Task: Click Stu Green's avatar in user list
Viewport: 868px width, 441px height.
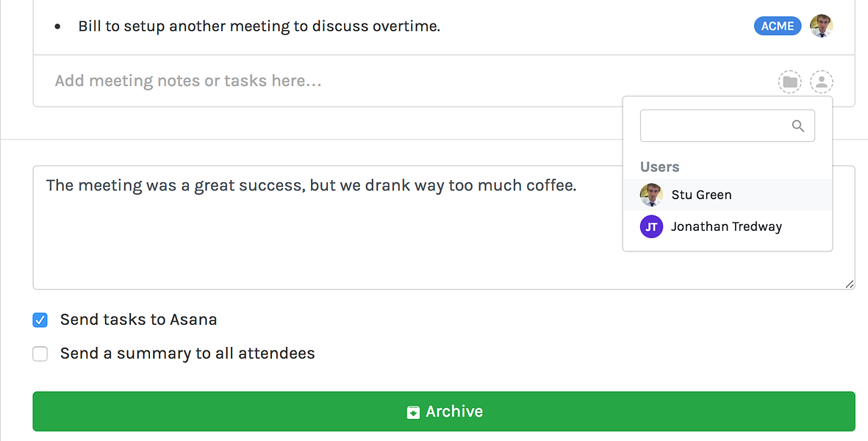Action: click(x=651, y=195)
